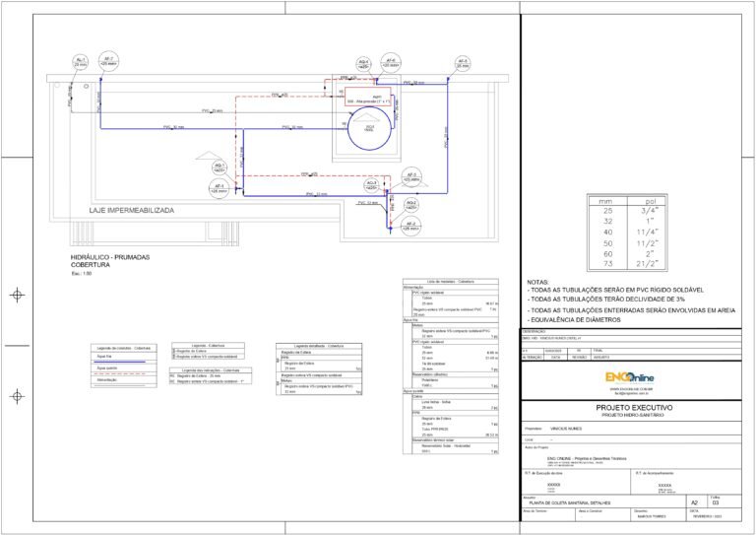The width and height of the screenshot is (756, 535).
Task: Select the AF-7 riser tag circle
Action: [x=108, y=61]
